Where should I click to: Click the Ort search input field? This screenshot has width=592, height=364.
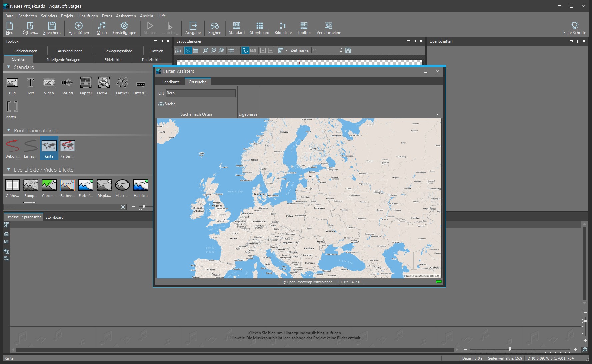coord(200,93)
